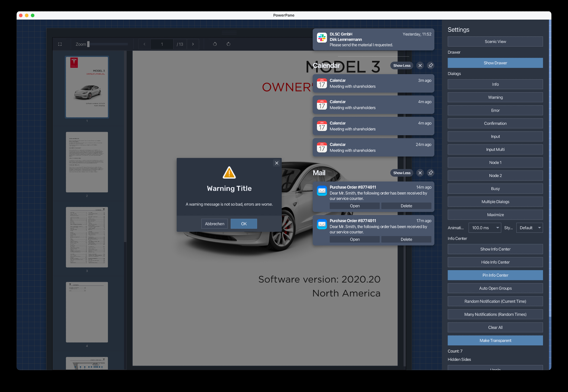Click the Zoom slider handle
This screenshot has width=568, height=392.
[x=88, y=44]
